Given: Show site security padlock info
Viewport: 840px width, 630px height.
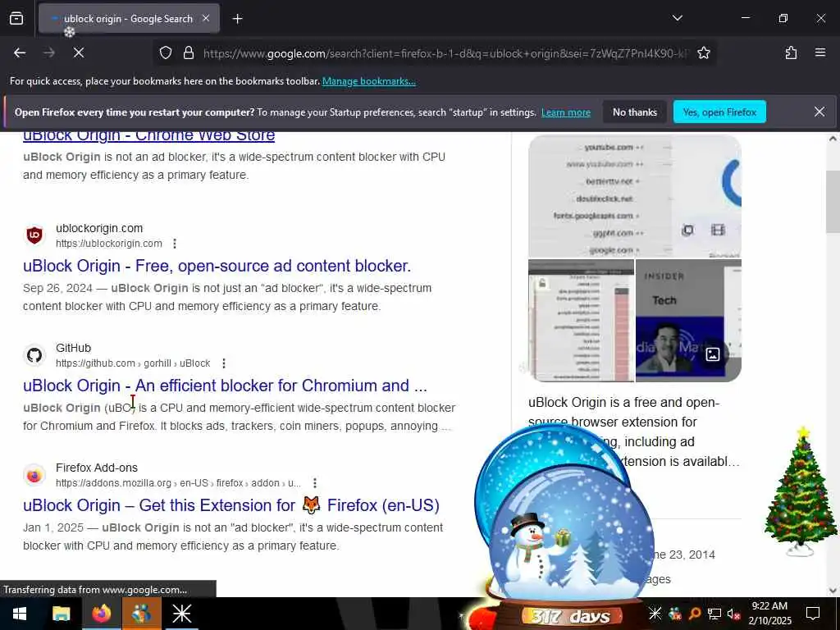Looking at the screenshot, I should [x=188, y=53].
